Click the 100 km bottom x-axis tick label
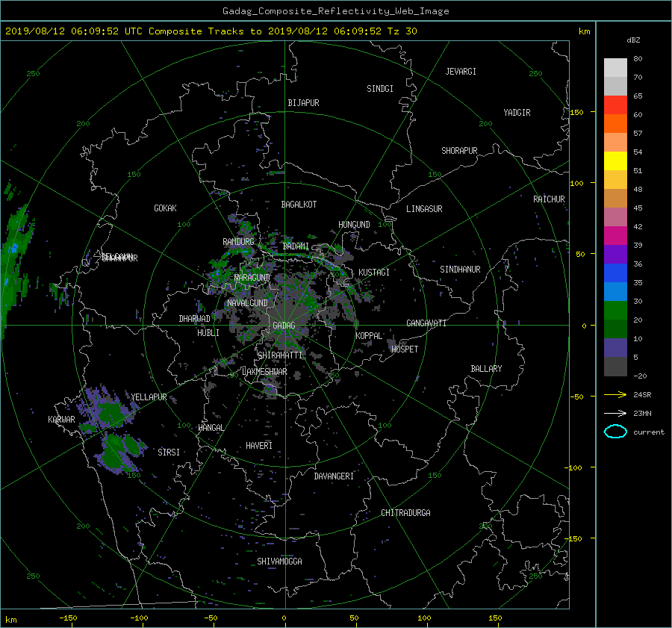 coord(424,618)
